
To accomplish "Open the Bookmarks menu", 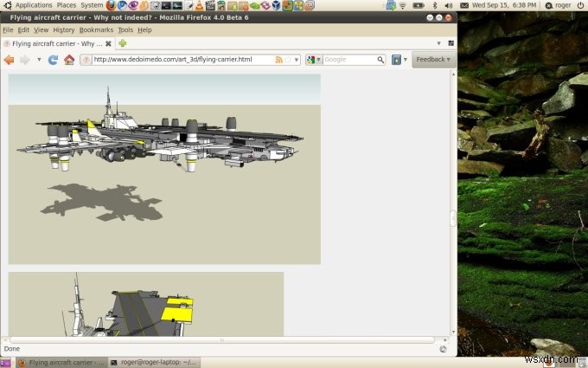I will pos(96,29).
